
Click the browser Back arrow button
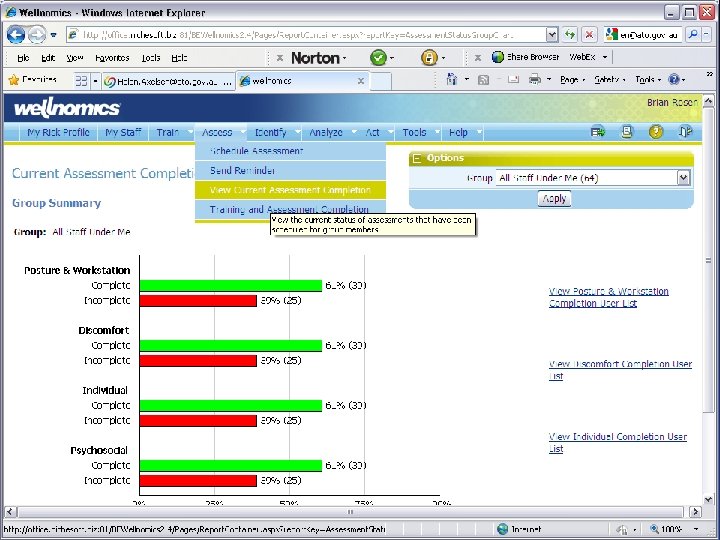pos(15,34)
